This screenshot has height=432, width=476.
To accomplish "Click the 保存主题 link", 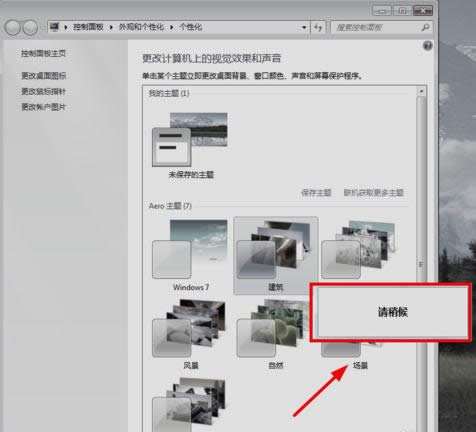I will (x=316, y=193).
